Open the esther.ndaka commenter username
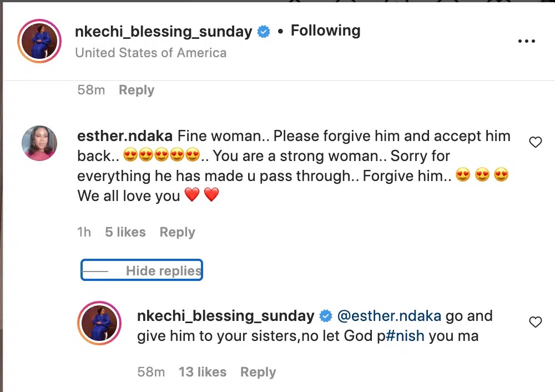The height and width of the screenshot is (392, 555). 125,136
